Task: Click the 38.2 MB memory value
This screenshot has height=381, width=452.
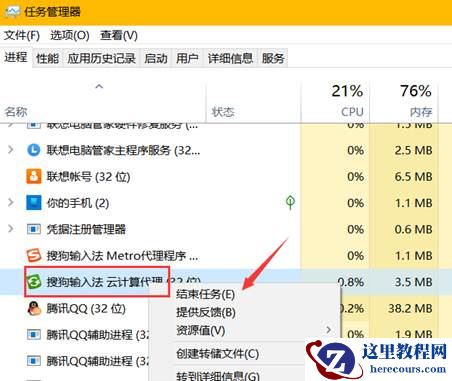Action: click(410, 308)
